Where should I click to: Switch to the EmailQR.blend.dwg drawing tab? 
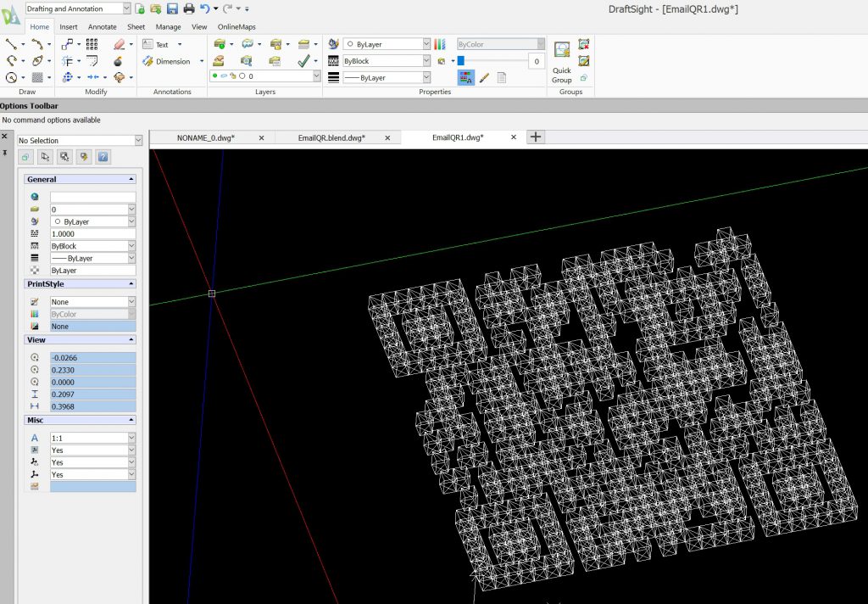331,137
